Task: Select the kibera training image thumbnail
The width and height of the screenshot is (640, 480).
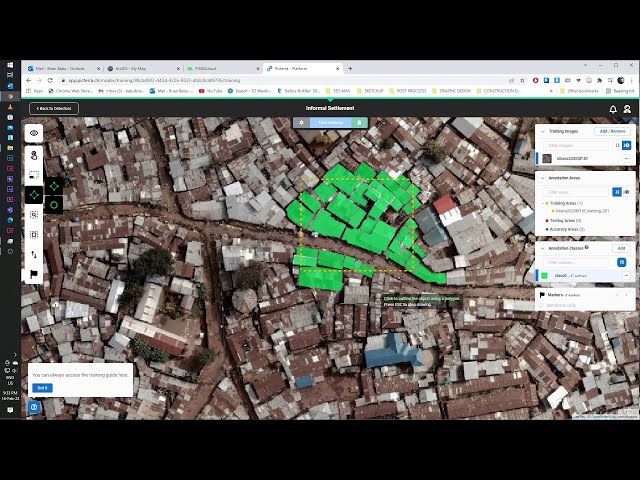Action: point(547,158)
